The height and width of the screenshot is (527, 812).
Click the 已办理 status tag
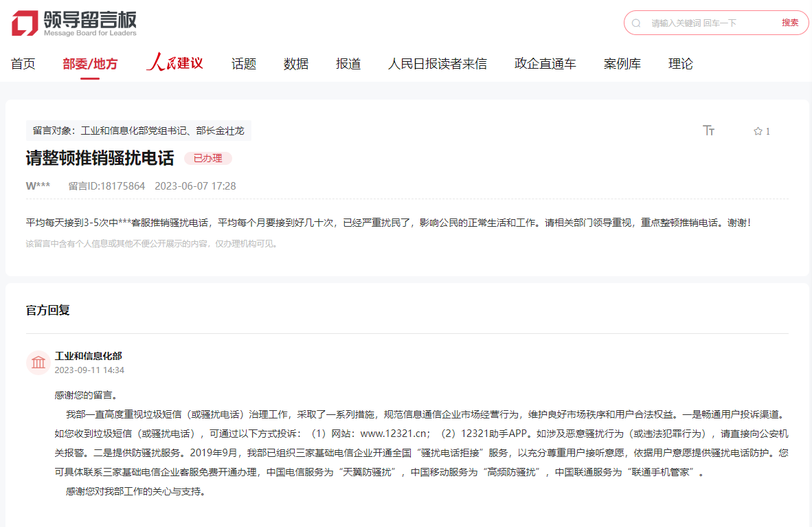pos(207,158)
